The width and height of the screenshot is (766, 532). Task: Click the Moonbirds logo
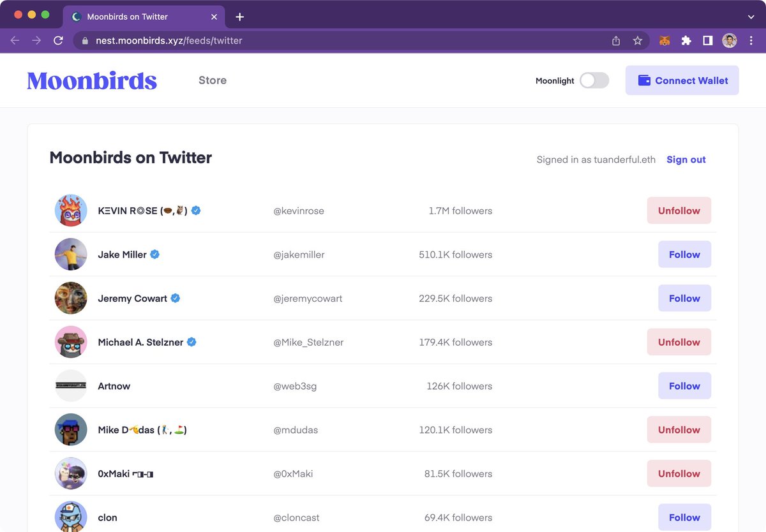[92, 80]
